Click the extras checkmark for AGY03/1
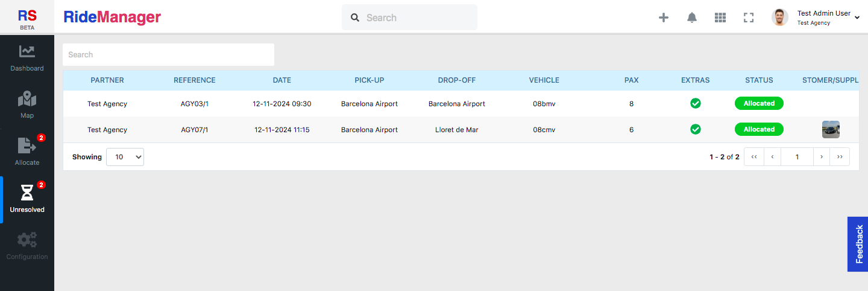The image size is (868, 291). click(695, 103)
